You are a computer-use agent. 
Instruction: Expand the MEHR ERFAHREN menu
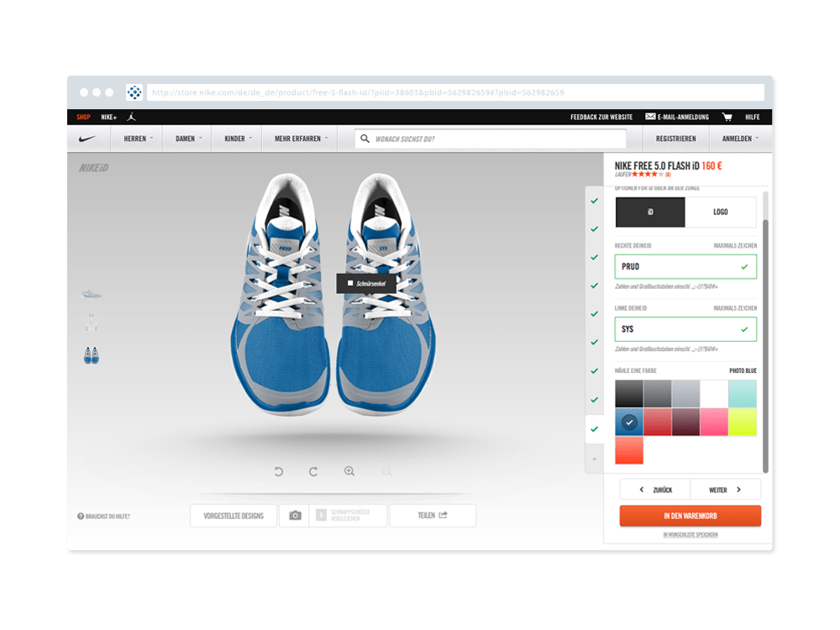click(x=301, y=139)
